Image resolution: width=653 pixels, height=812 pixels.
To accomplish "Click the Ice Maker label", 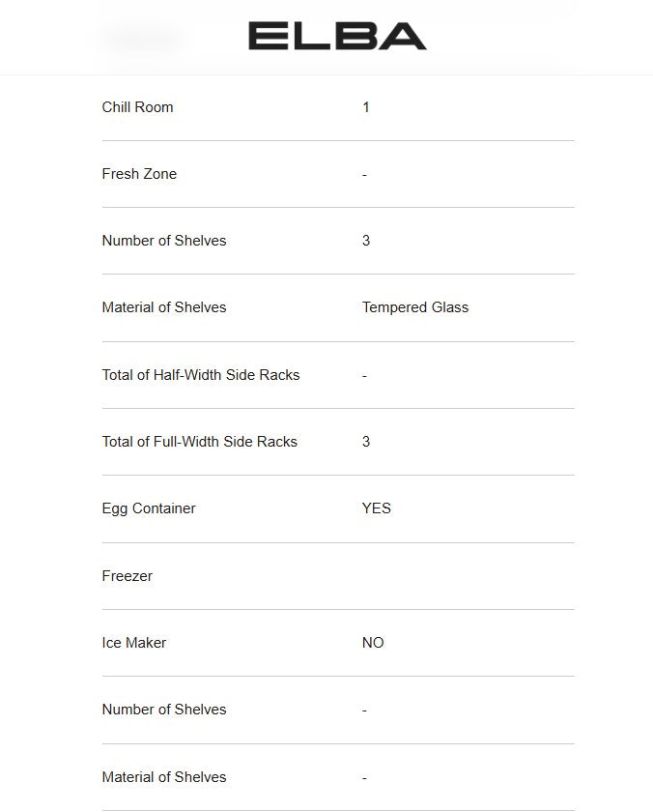I will pyautogui.click(x=134, y=643).
